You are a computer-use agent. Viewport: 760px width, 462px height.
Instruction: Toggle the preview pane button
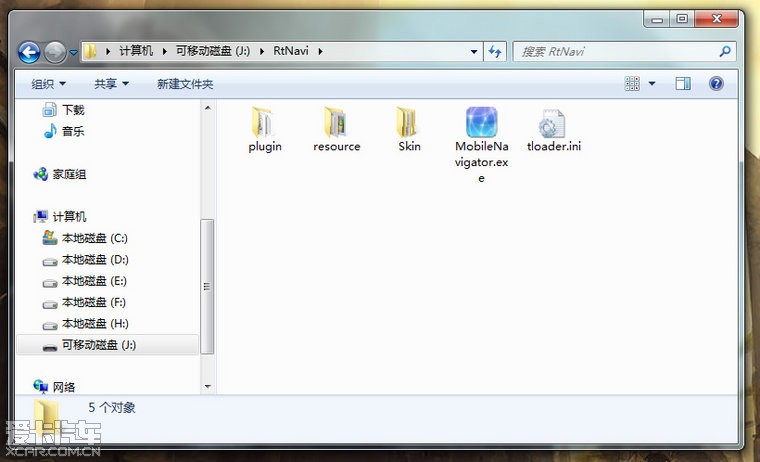click(683, 84)
